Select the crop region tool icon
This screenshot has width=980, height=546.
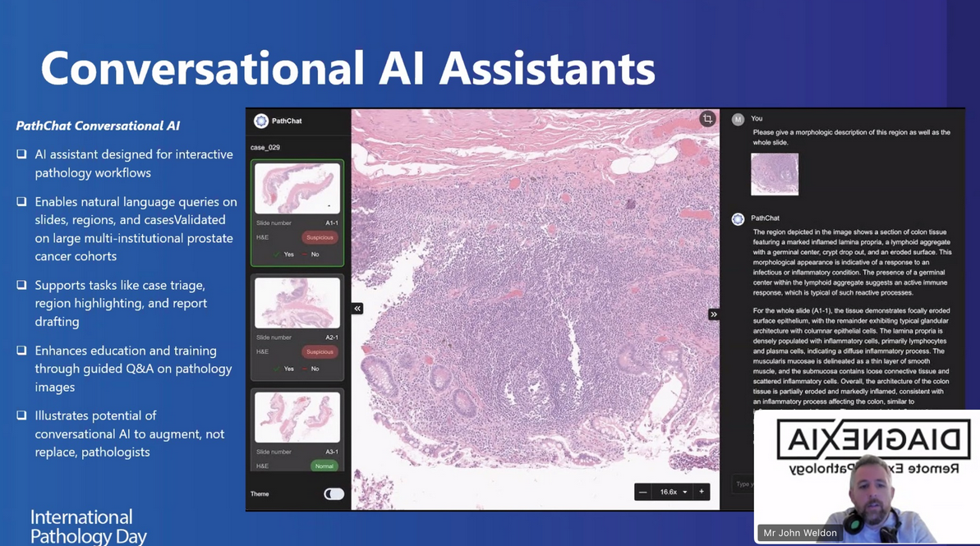click(x=707, y=119)
